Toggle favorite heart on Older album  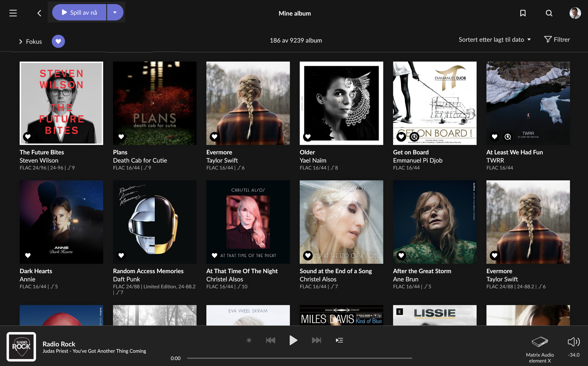click(308, 137)
